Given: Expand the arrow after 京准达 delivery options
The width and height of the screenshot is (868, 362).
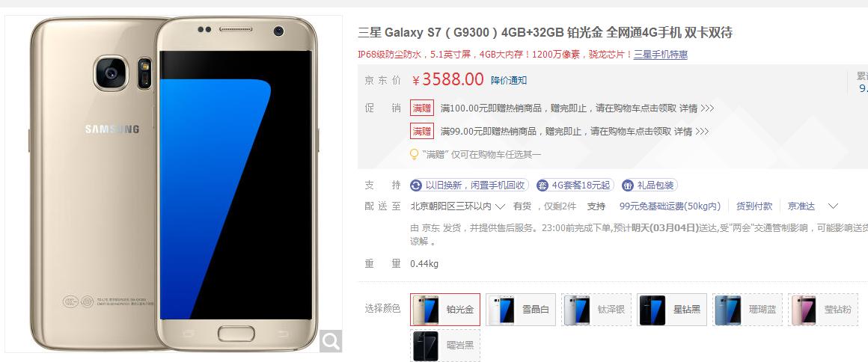Looking at the screenshot, I should pyautogui.click(x=833, y=206).
